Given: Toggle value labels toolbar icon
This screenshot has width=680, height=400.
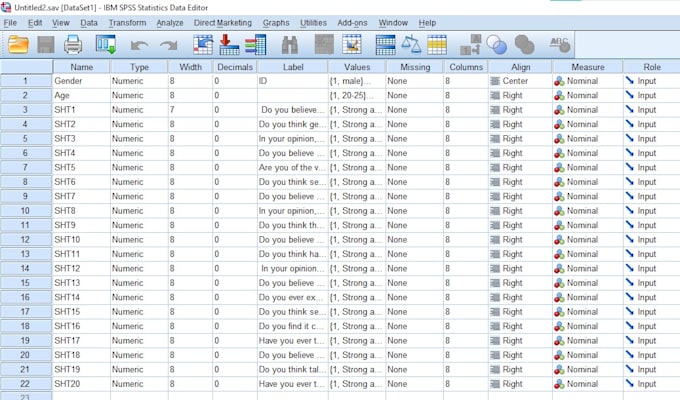Looking at the screenshot, I should tap(471, 45).
